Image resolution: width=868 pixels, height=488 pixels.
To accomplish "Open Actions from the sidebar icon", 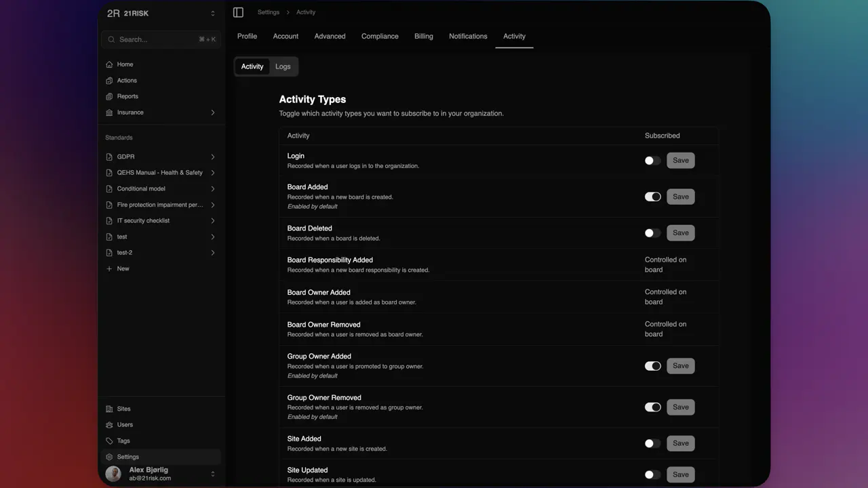I will pos(109,80).
